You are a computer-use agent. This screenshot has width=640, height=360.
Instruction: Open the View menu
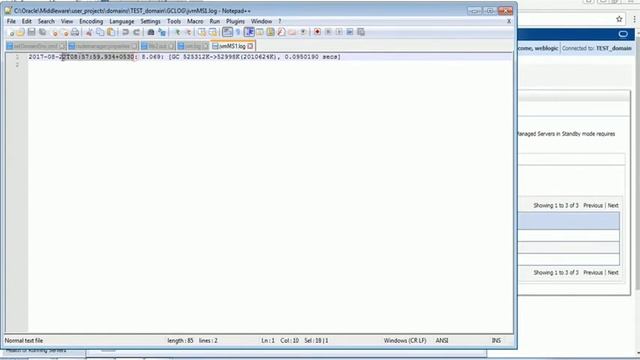(67, 21)
